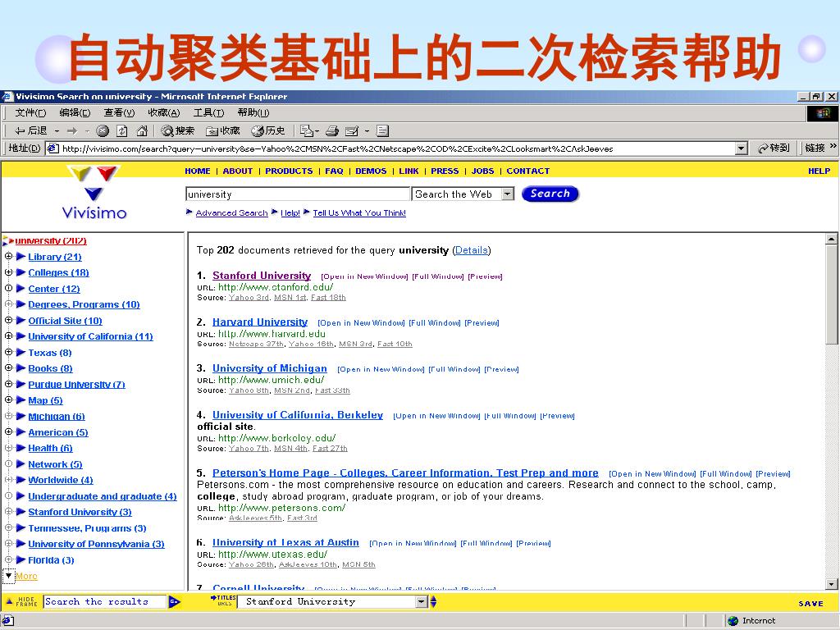Open the 历史 history toolbar button
840x630 pixels.
268,130
